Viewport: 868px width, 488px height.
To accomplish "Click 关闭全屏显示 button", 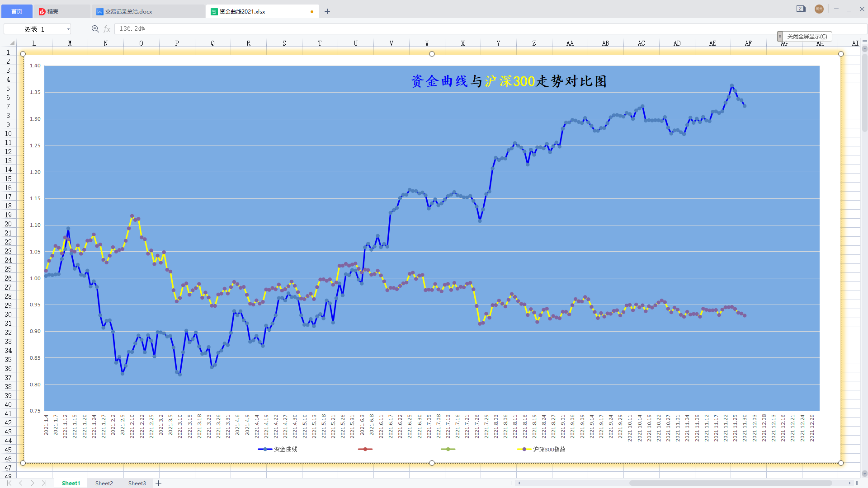I will (x=807, y=36).
